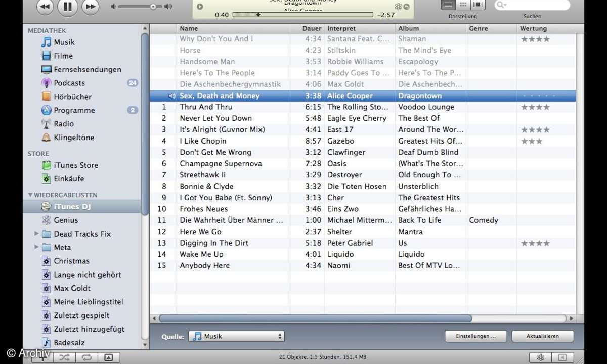607x364 pixels.
Task: Expand the Meta folder
Action: tap(36, 247)
